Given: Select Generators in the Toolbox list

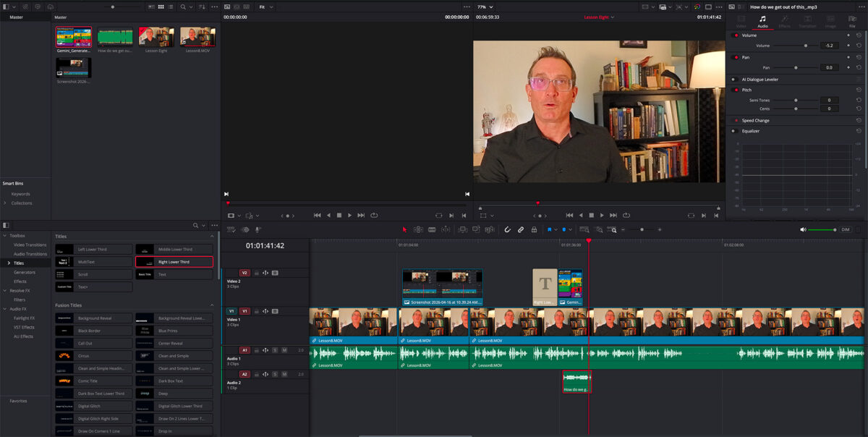Looking at the screenshot, I should tap(25, 272).
